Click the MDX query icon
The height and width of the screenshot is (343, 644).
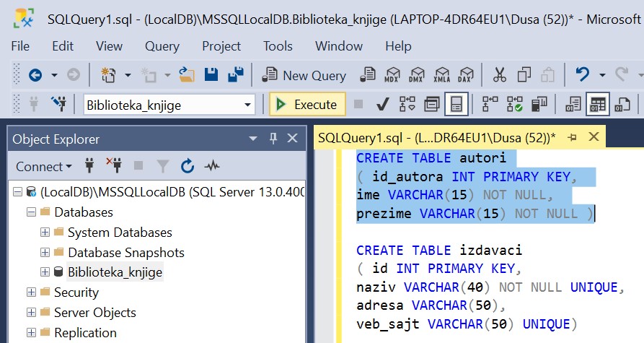click(x=392, y=75)
